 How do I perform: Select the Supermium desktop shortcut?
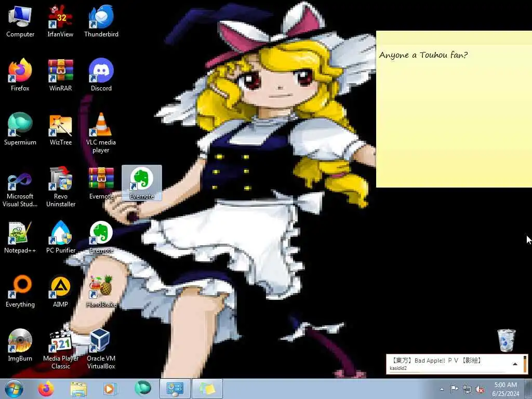pos(20,129)
